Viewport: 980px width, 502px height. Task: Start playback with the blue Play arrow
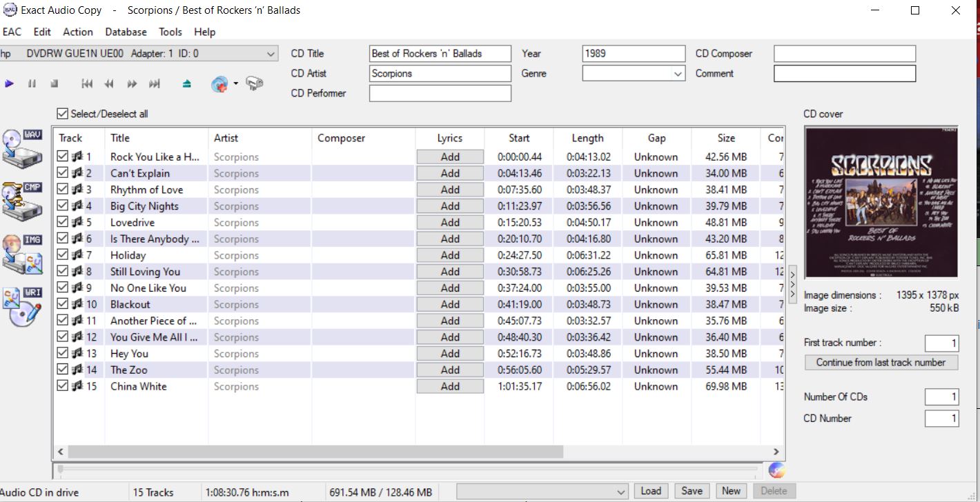[10, 84]
